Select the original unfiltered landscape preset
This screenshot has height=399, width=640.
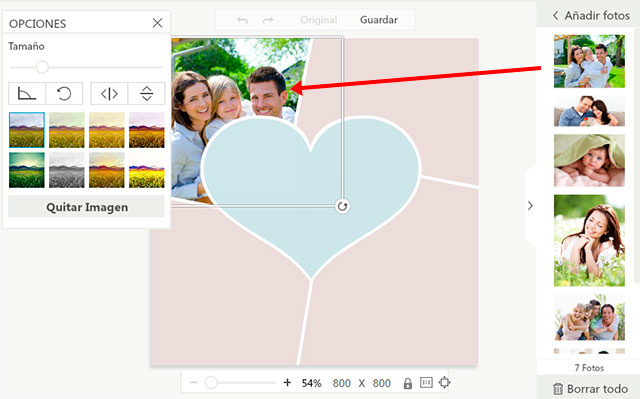pyautogui.click(x=27, y=130)
